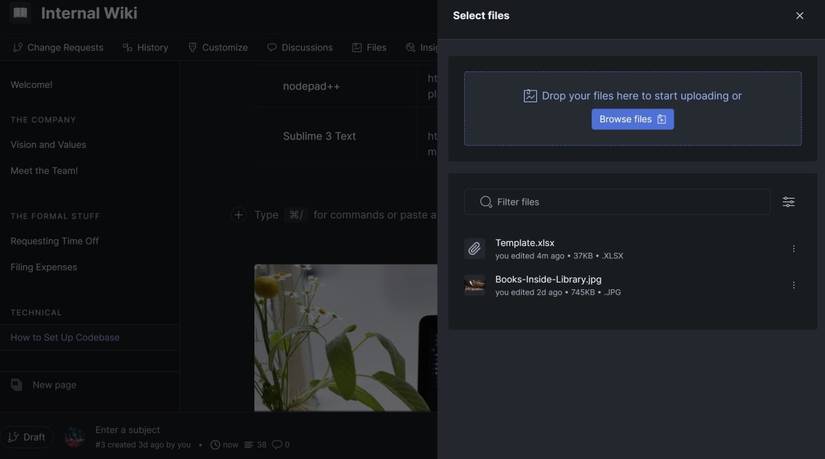Click the Discussions speech bubble icon

click(271, 47)
